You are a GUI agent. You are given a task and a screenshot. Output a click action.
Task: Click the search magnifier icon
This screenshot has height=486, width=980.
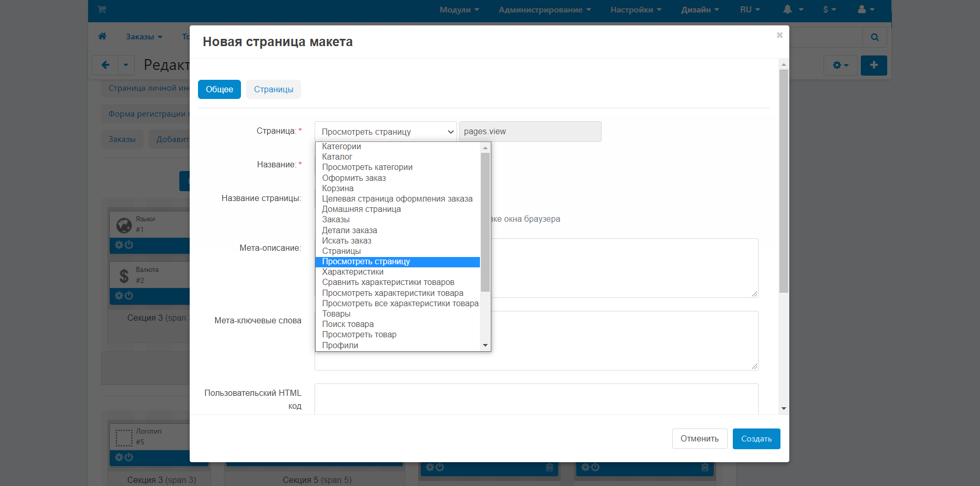pyautogui.click(x=875, y=37)
